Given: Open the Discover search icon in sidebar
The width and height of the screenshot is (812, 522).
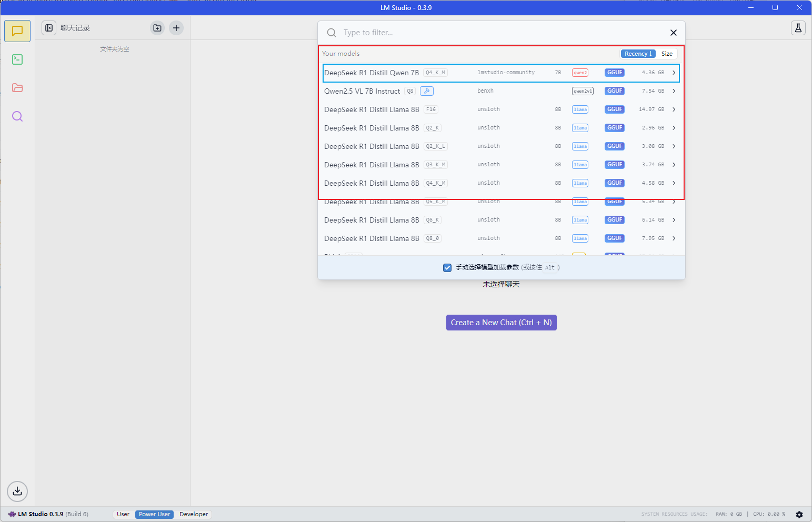Looking at the screenshot, I should (17, 116).
